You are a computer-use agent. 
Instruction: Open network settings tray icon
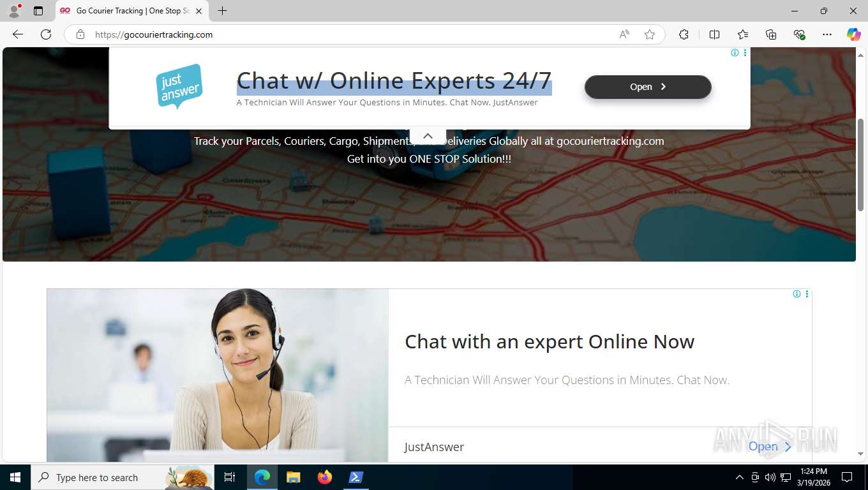(x=786, y=477)
